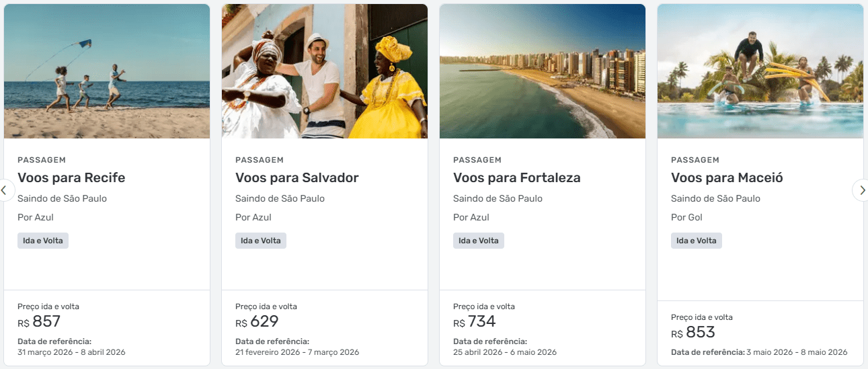Click Ida e Volta tag on Salvador card
Image resolution: width=868 pixels, height=369 pixels.
(x=261, y=241)
